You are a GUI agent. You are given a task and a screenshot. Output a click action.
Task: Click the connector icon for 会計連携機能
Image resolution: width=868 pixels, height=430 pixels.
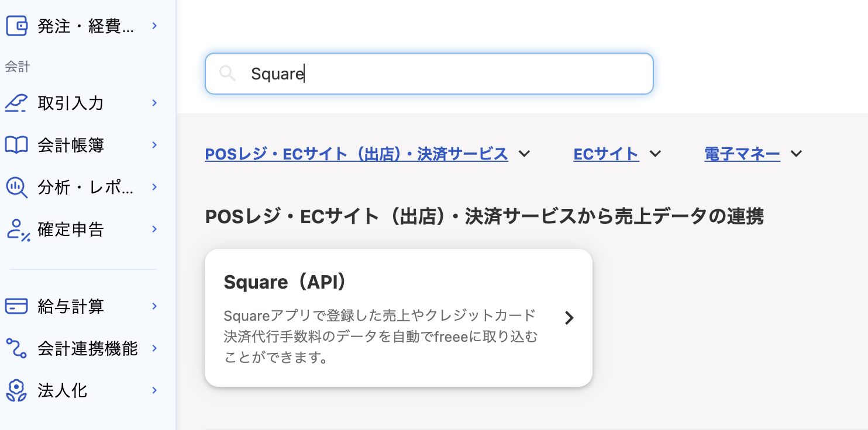(16, 348)
